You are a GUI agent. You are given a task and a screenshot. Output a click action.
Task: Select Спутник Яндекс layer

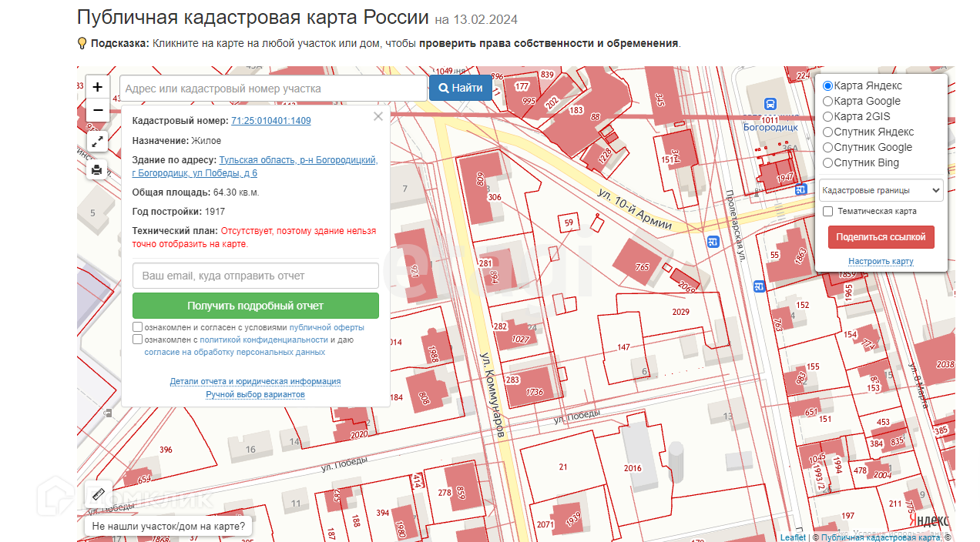coord(828,132)
